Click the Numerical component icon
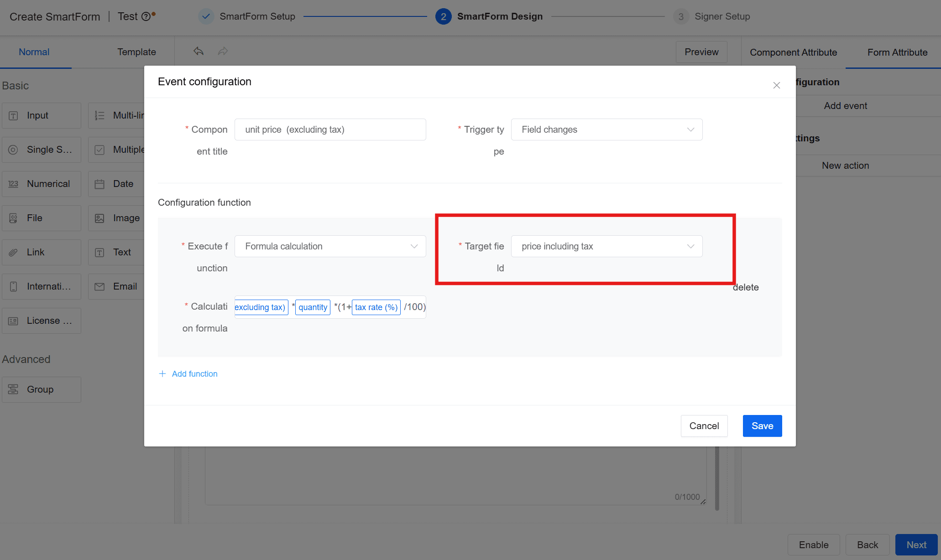Viewport: 941px width, 560px height. coord(13,184)
